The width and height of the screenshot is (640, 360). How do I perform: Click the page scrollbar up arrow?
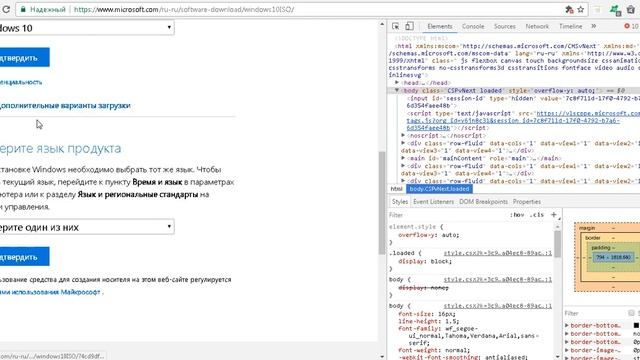382,24
